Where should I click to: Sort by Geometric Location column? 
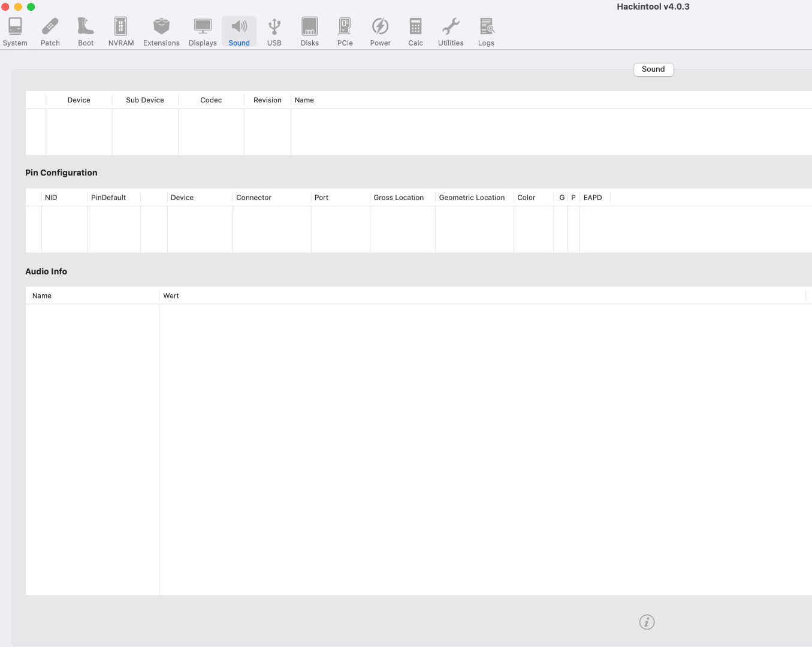(x=472, y=198)
